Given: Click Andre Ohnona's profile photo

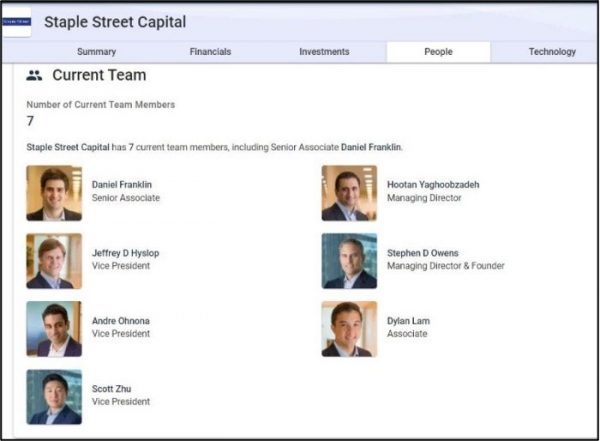Looking at the screenshot, I should pyautogui.click(x=54, y=329).
